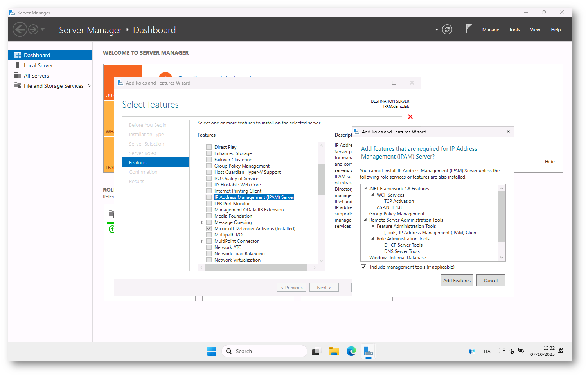This screenshot has width=588, height=377.
Task: Open the Tools menu
Action: pos(514,30)
